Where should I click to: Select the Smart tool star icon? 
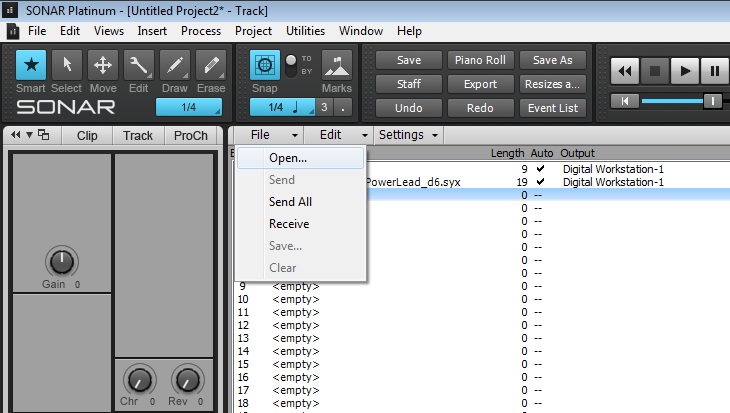pyautogui.click(x=31, y=65)
